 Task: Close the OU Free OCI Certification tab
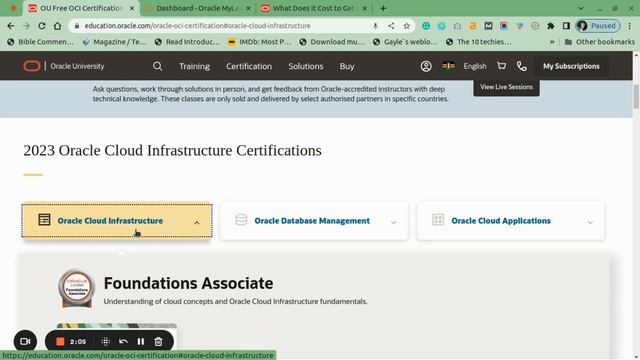click(x=131, y=8)
